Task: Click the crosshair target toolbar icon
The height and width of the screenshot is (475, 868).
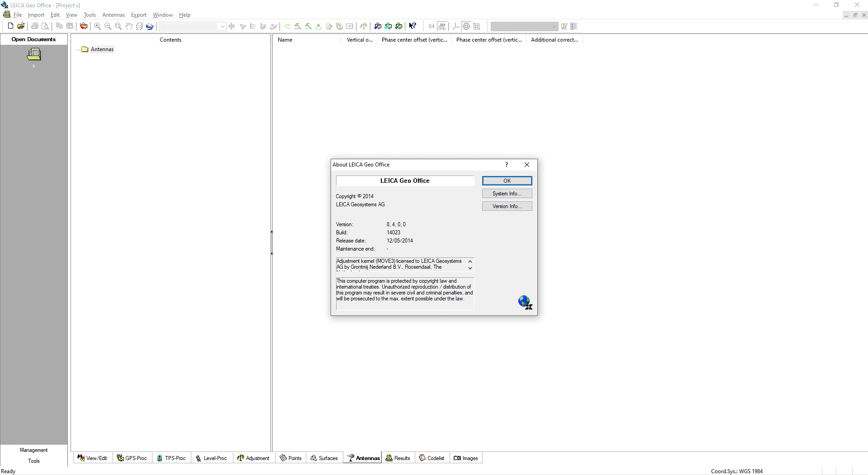Action: (232, 26)
